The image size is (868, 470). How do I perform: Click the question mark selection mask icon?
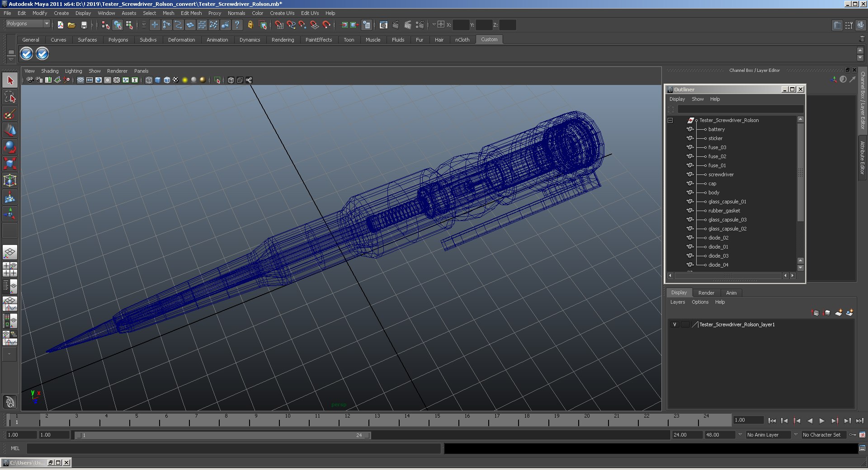pyautogui.click(x=237, y=25)
